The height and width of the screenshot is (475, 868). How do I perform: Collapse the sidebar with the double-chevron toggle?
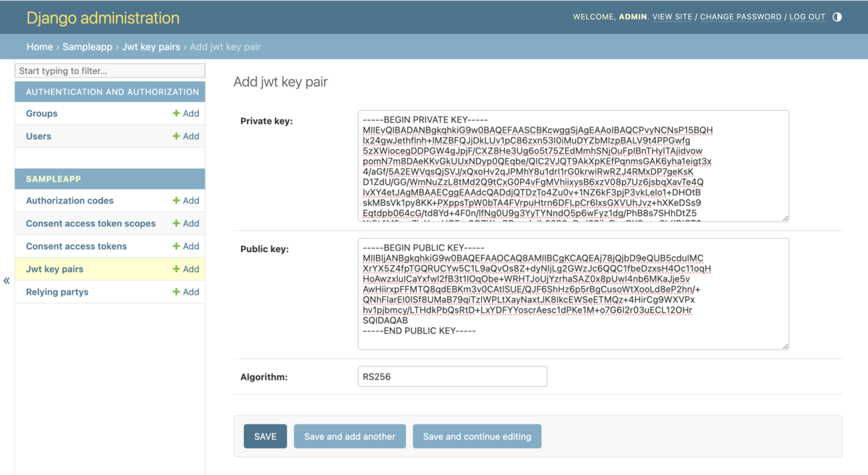click(6, 280)
